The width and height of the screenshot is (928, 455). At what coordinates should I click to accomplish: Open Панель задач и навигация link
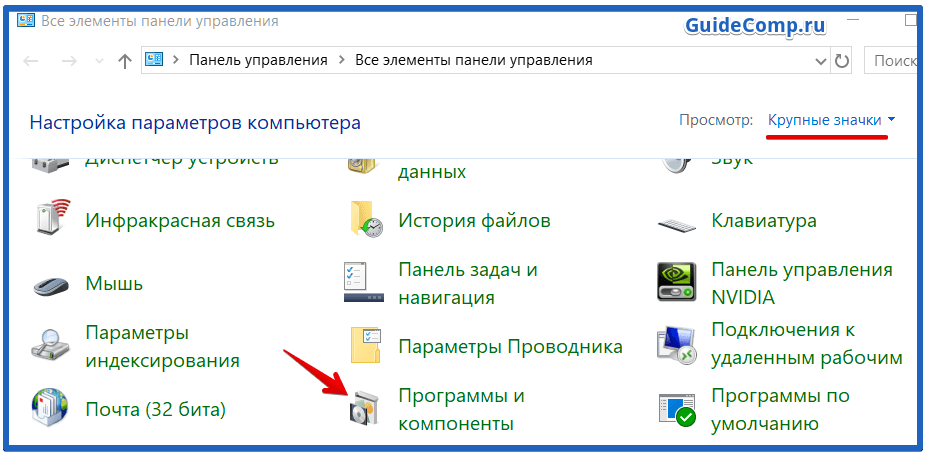468,283
